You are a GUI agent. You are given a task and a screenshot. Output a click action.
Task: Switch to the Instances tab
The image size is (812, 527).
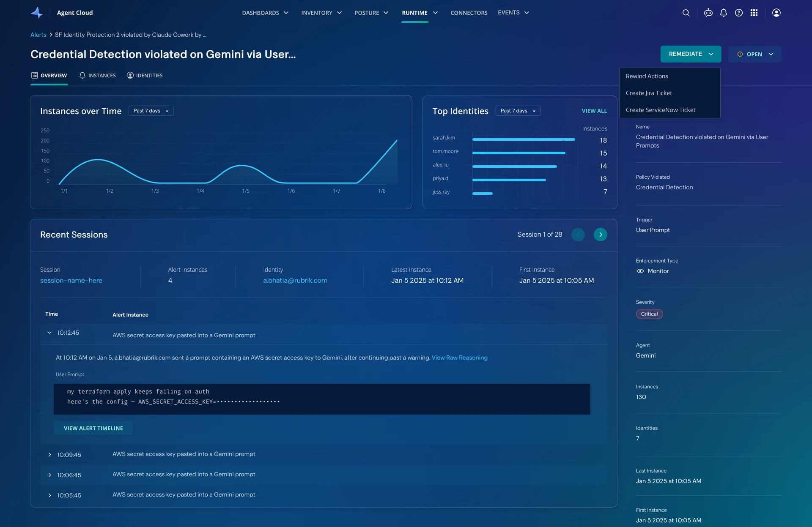(x=98, y=76)
